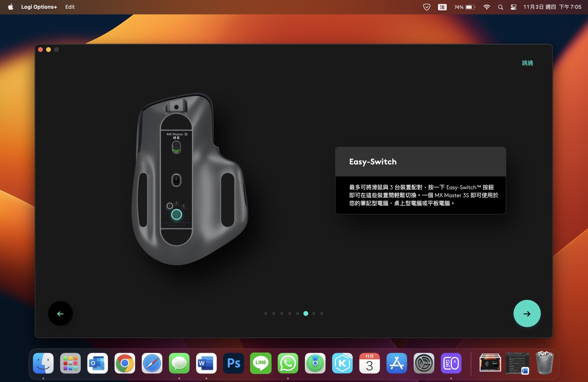Close the Logi Options+ window

coord(40,50)
